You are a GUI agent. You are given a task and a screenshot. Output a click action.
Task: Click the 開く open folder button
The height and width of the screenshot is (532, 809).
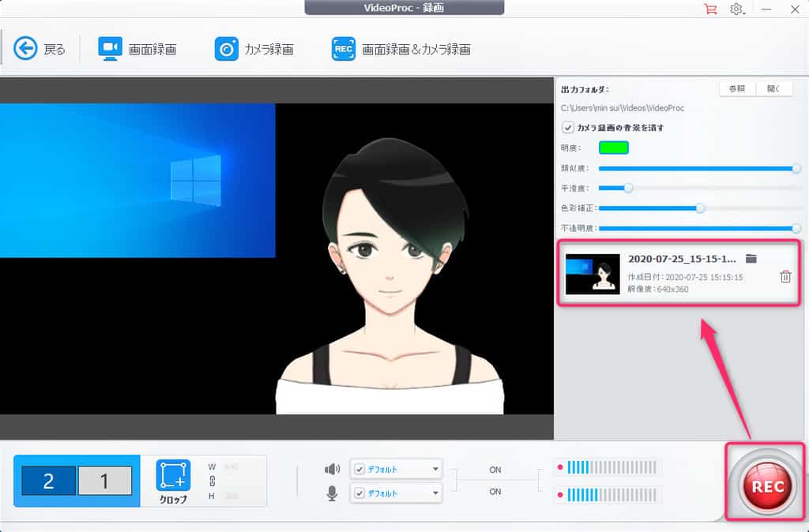[x=773, y=89]
